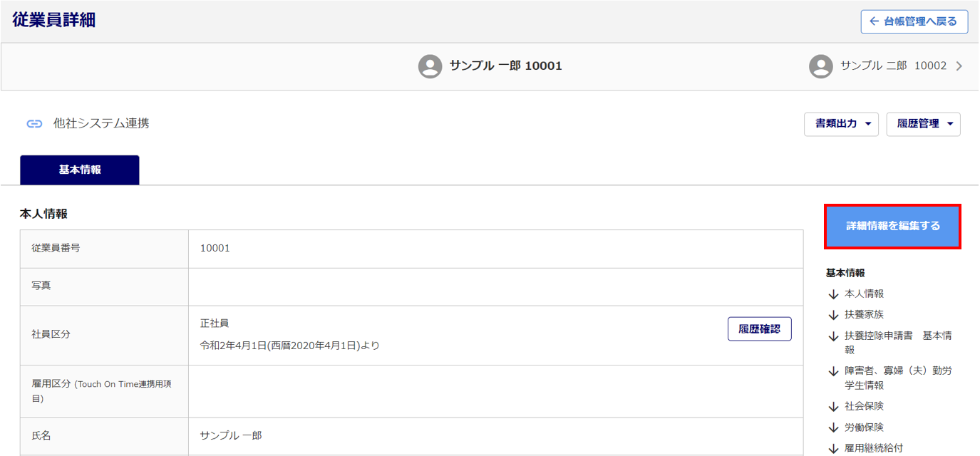This screenshot has width=980, height=456.
Task: Jump to 扶養控除申請書 基本情報 section
Action: click(x=898, y=343)
